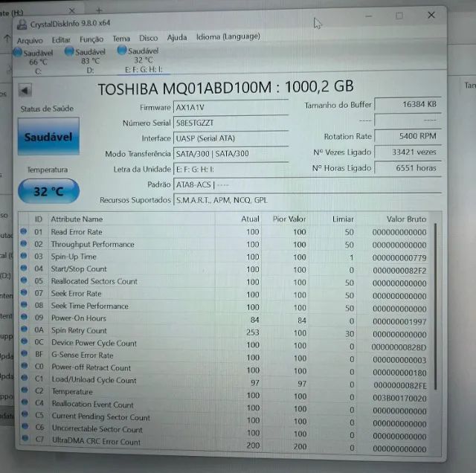Click the CrystalDiskInfo title bar icon
The height and width of the screenshot is (473, 476).
pyautogui.click(x=22, y=25)
